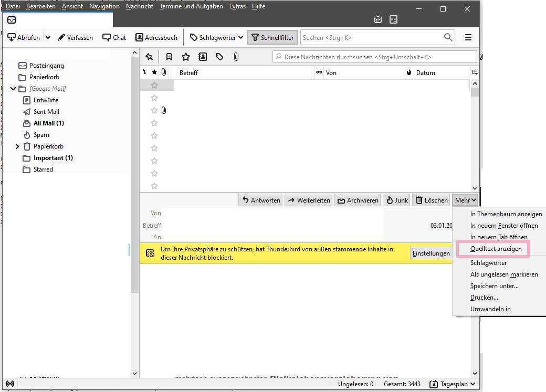This screenshot has width=546, height=392.
Task: Open the column picker icon
Action: 475,72
